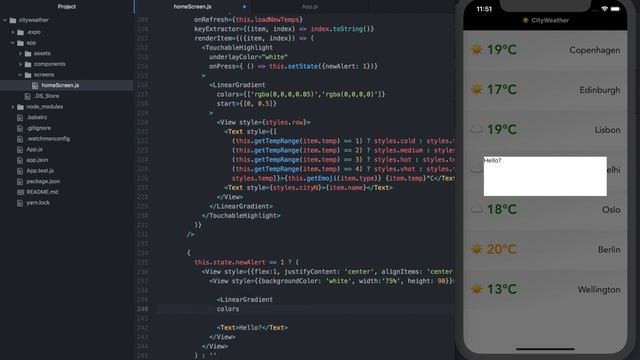Image resolution: width=640 pixels, height=360 pixels.
Task: Tap the 11:51 clock in simulator status bar
Action: coord(484,9)
